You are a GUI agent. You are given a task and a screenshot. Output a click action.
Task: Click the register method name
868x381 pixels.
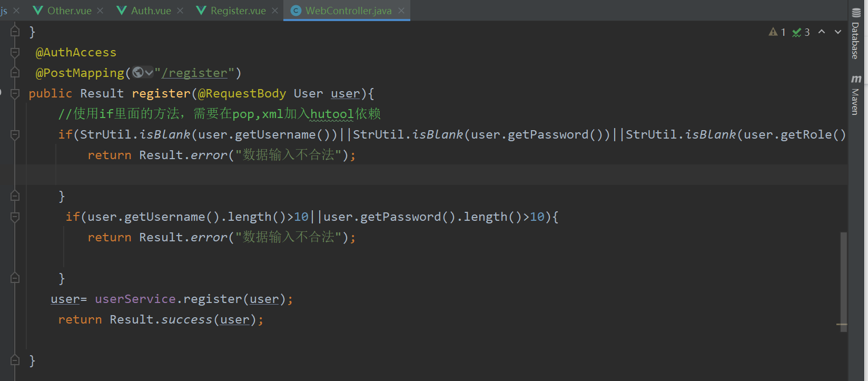(x=161, y=93)
